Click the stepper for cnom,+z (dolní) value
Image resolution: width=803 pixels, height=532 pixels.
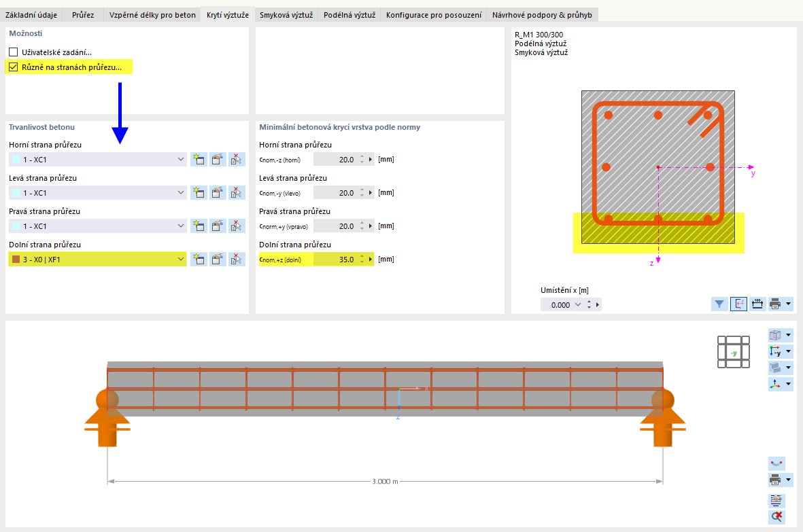(362, 260)
